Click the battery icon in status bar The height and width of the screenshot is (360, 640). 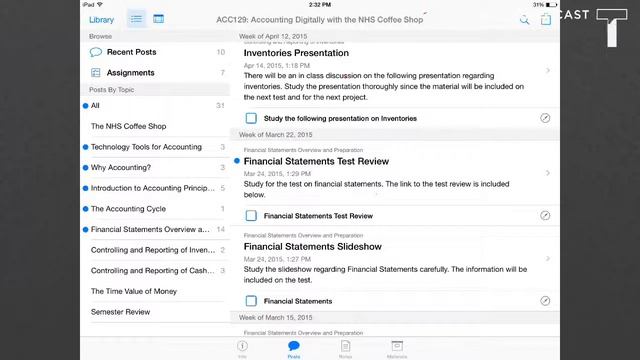pyautogui.click(x=551, y=4)
